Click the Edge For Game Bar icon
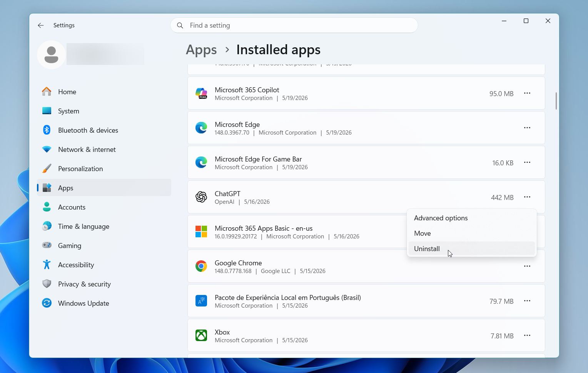 tap(201, 163)
